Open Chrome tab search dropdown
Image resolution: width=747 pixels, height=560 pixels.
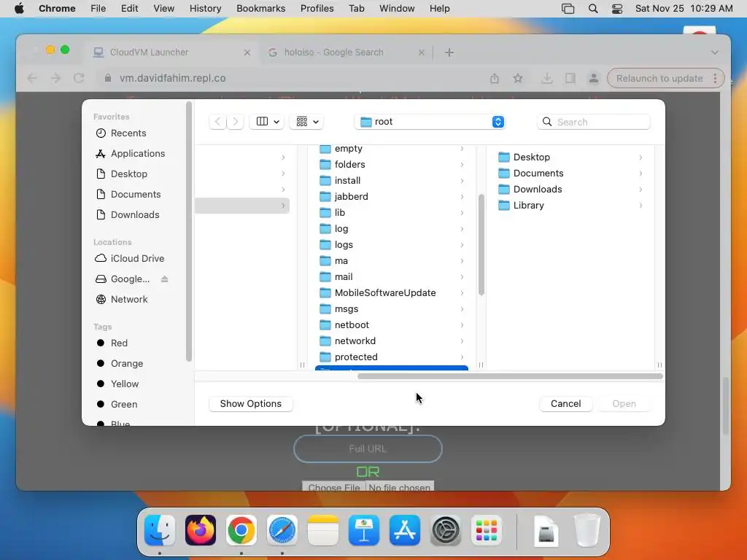point(715,52)
